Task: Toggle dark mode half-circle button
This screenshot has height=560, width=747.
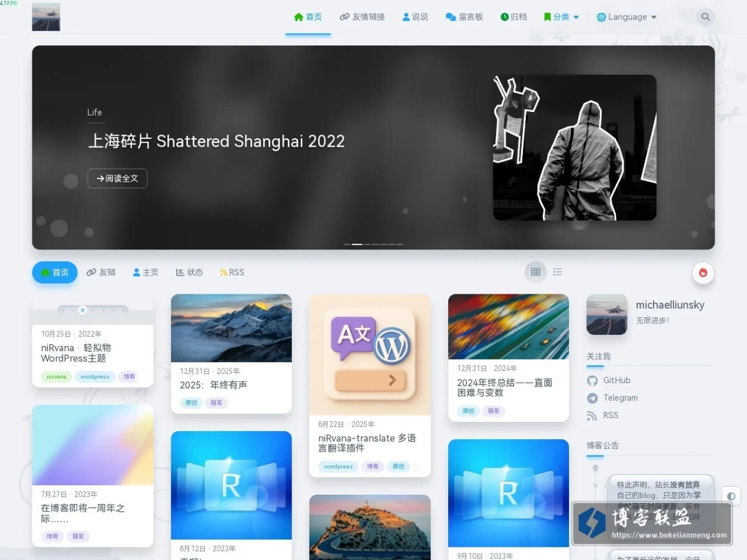Action: click(731, 496)
